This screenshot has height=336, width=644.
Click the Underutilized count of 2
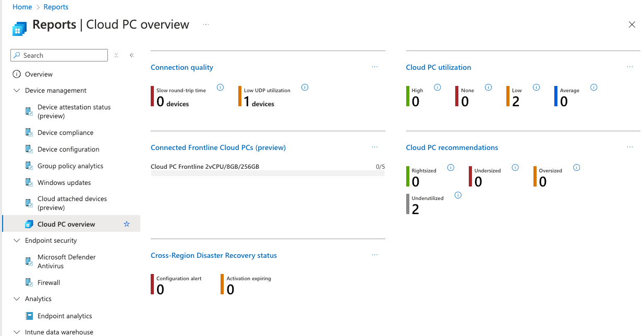click(416, 209)
